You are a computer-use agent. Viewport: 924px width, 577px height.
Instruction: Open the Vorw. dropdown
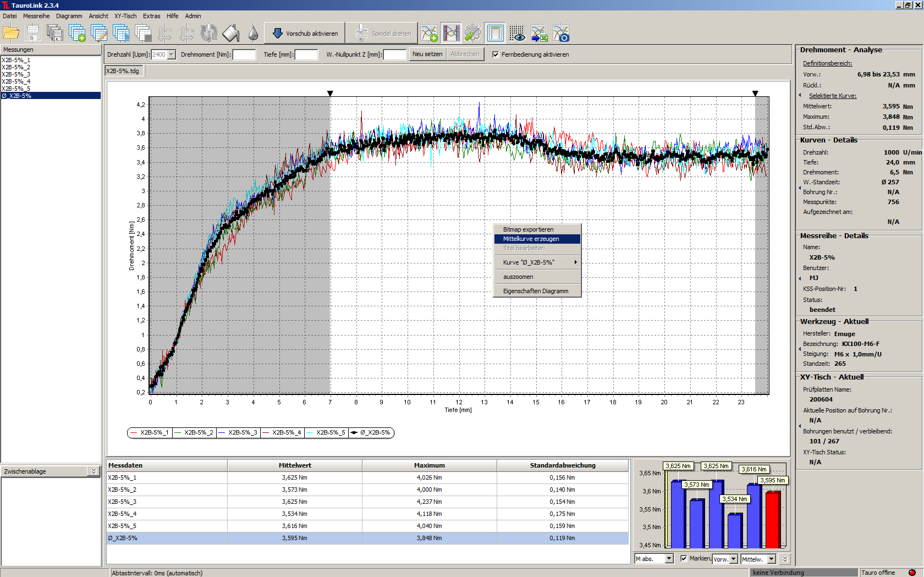[x=733, y=559]
